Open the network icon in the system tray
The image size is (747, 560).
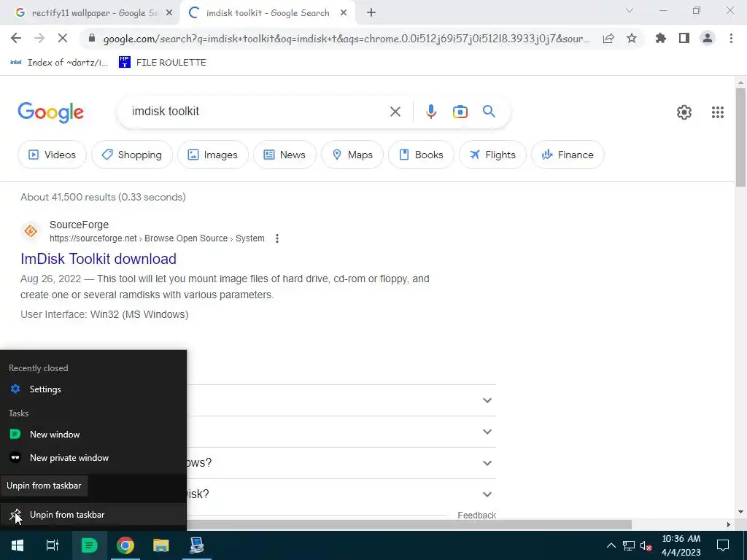(628, 545)
